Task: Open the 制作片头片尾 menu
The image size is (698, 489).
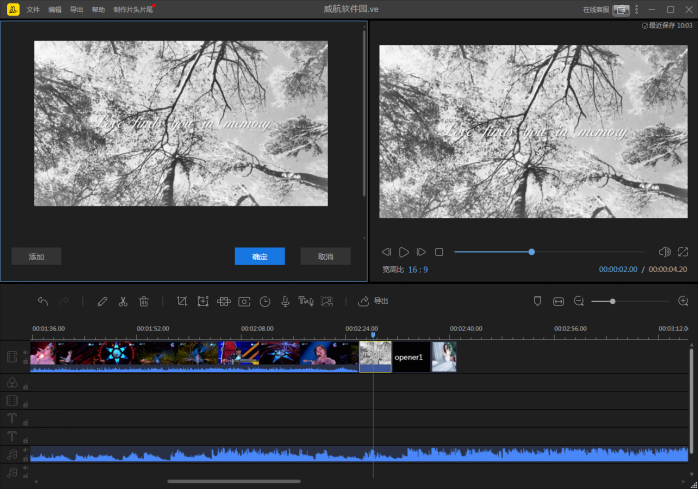Action: tap(132, 9)
